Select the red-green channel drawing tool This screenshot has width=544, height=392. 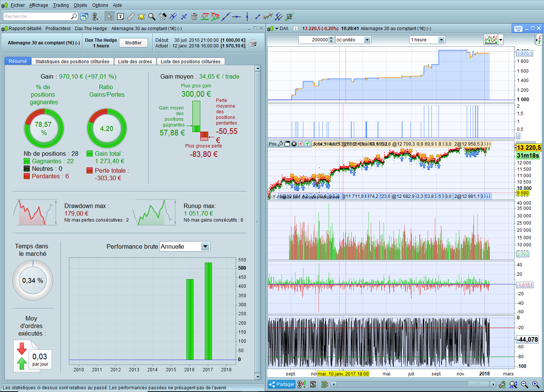(205, 17)
